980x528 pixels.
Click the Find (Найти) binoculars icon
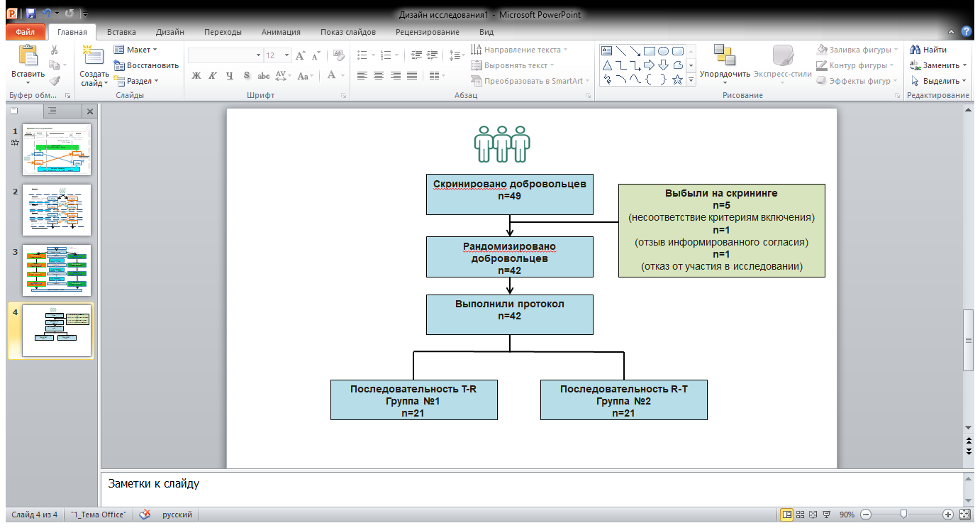pos(915,50)
